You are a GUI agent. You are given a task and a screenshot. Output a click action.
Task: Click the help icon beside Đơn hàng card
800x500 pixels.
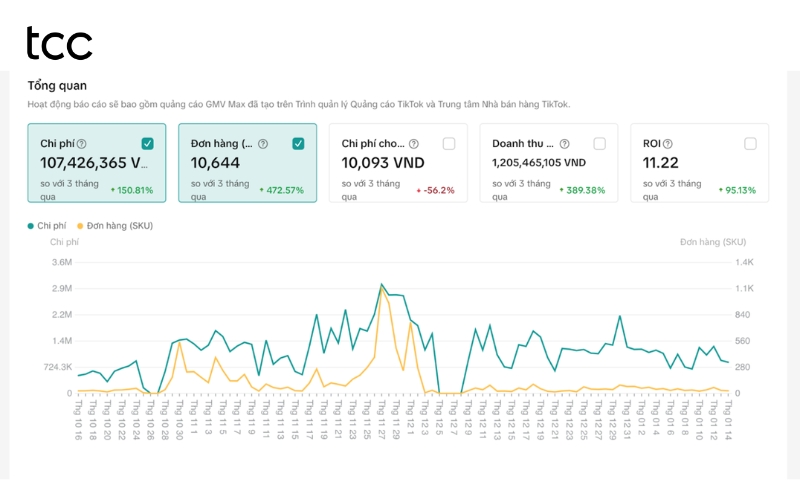(263, 144)
